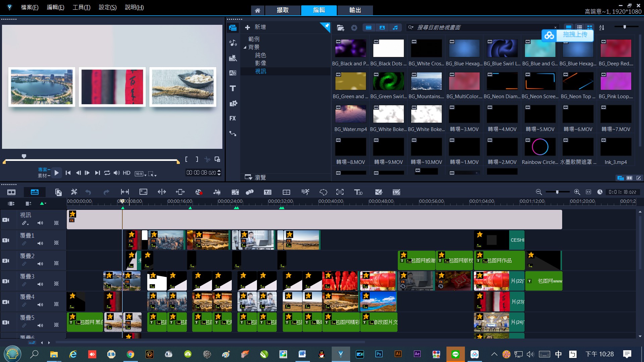
Task: Show all visible tracks toggle button
Action: click(11, 203)
